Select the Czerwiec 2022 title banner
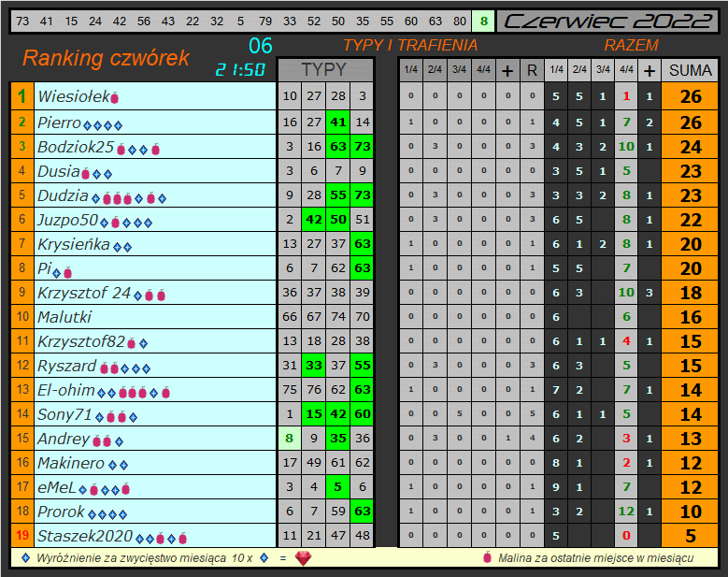 click(607, 22)
